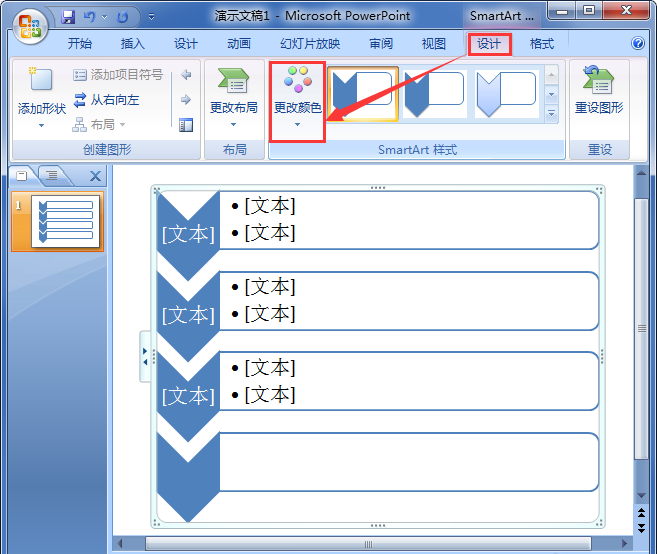This screenshot has height=554, width=657.
Task: Select SmartArt tools 格式 tab
Action: point(542,44)
